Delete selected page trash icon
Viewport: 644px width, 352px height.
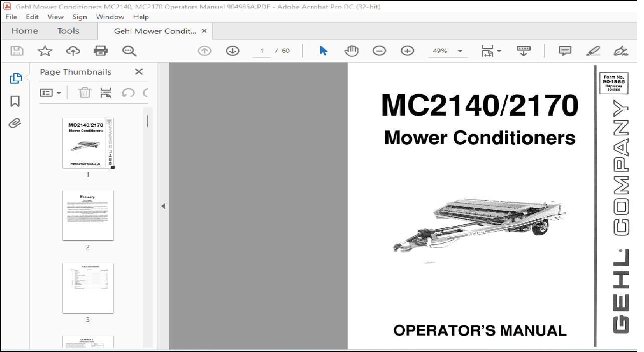85,93
